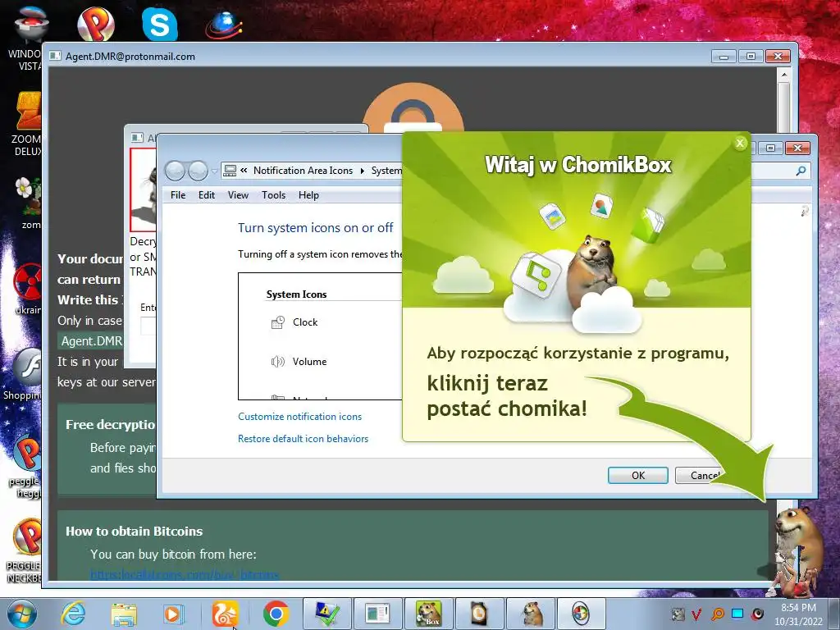Image resolution: width=840 pixels, height=630 pixels.
Task: Open Google Chrome from the taskbar
Action: click(x=276, y=614)
